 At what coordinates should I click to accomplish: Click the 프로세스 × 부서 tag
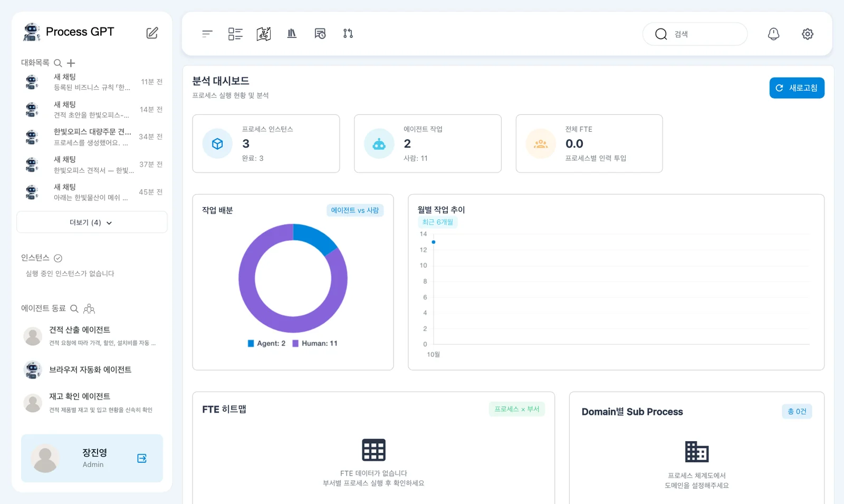[x=517, y=409]
